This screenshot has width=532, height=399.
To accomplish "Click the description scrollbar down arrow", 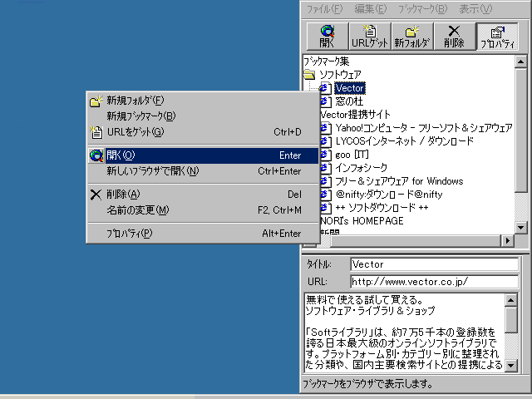I will coord(511,366).
